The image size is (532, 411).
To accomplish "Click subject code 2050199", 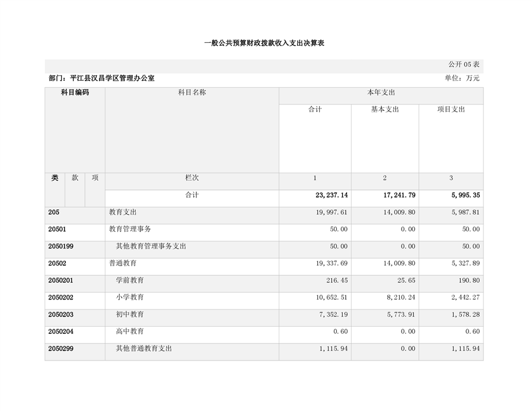I will 60,246.
